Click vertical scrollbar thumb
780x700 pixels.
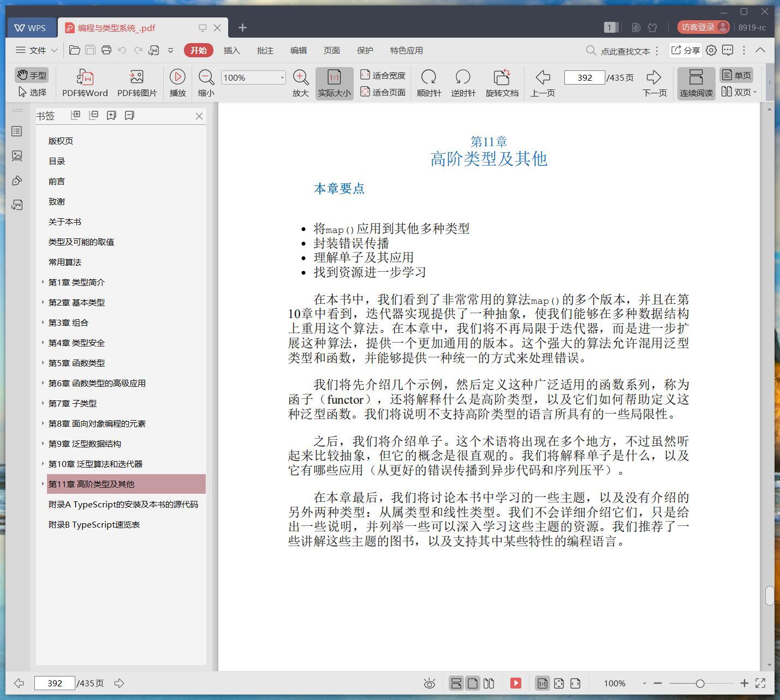coord(770,595)
